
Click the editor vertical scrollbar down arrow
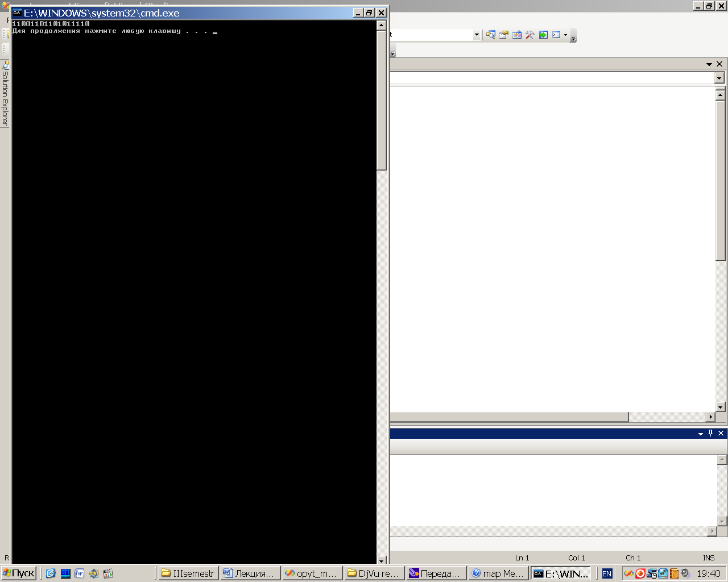click(x=721, y=407)
